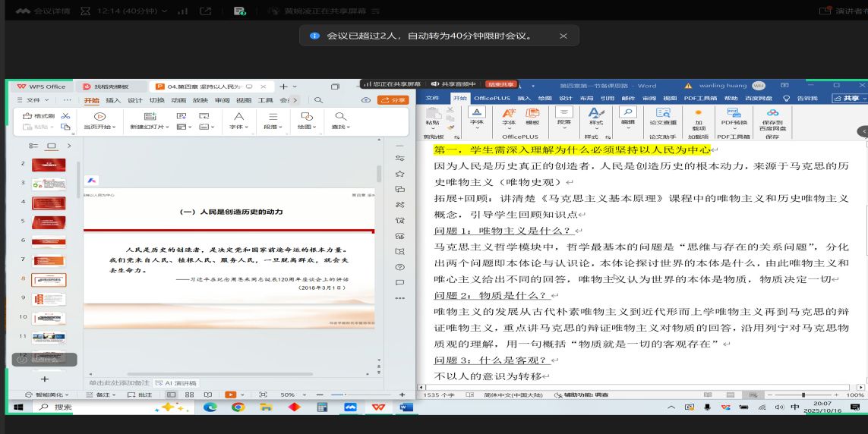
Task: Click the 论文查重 icon in Word ribbon
Action: point(663,112)
